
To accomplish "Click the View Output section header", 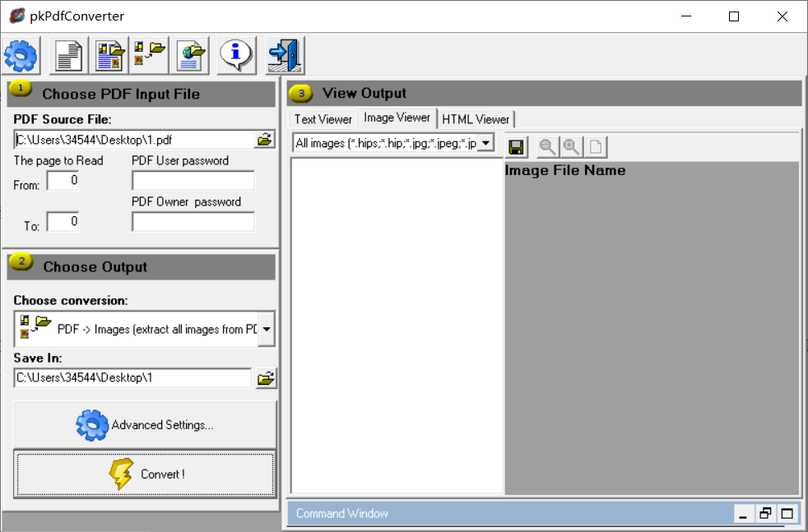I will (x=544, y=93).
